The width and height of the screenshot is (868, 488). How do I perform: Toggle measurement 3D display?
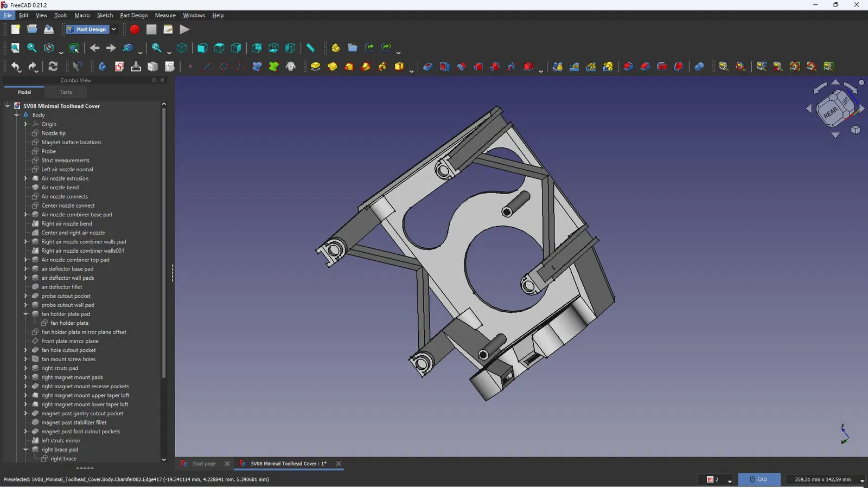(812, 66)
